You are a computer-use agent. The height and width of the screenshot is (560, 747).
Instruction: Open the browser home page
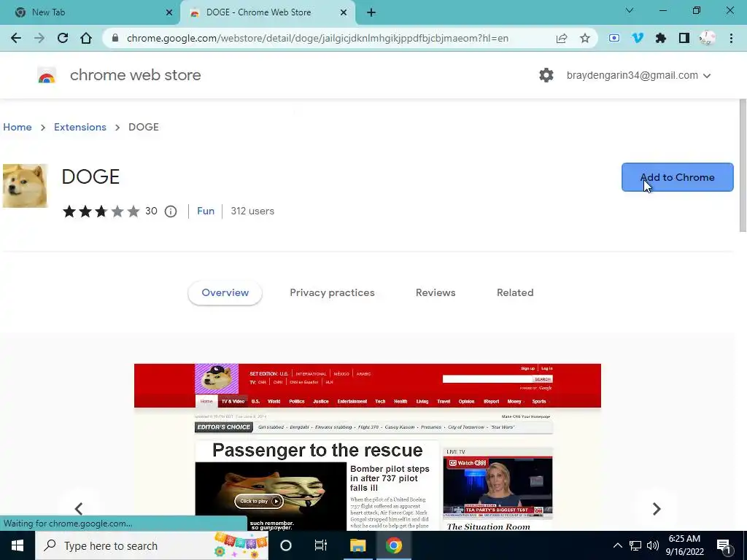click(86, 38)
